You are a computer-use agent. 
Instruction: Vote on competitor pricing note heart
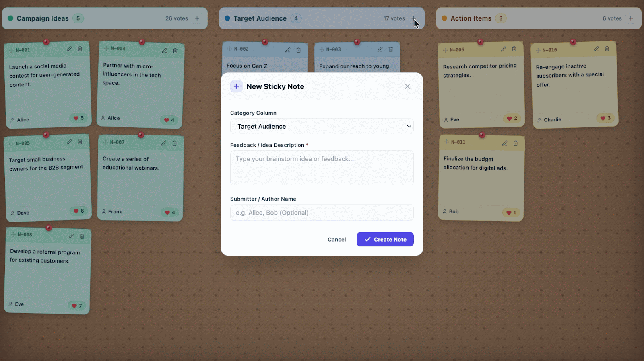coord(512,119)
